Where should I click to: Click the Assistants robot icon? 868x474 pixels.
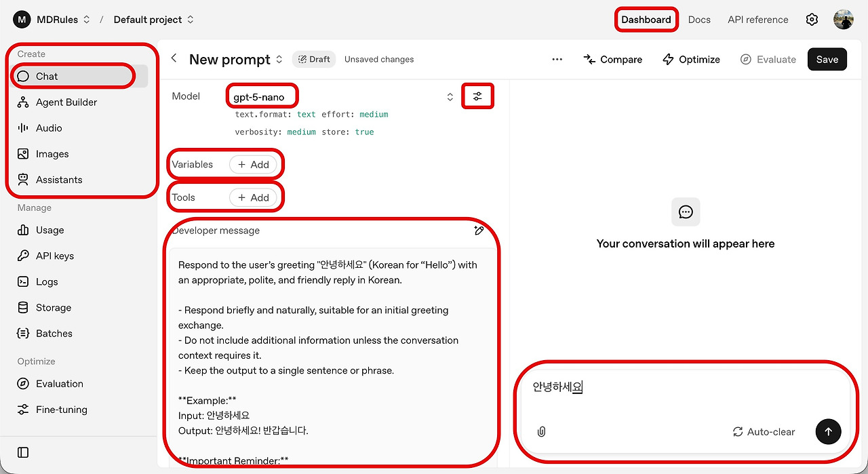(24, 180)
